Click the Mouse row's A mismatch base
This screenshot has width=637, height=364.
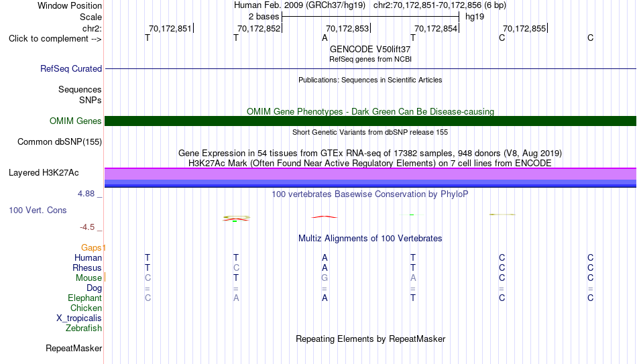pos(413,278)
